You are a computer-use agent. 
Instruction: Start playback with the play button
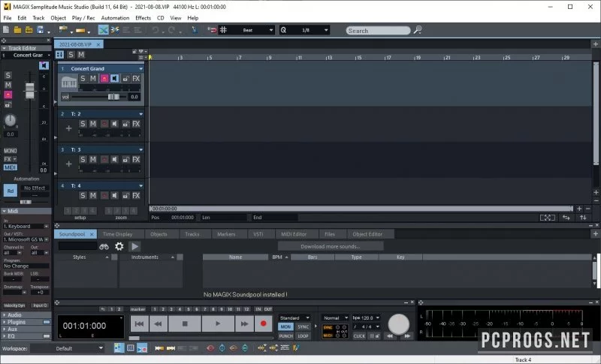(x=218, y=323)
